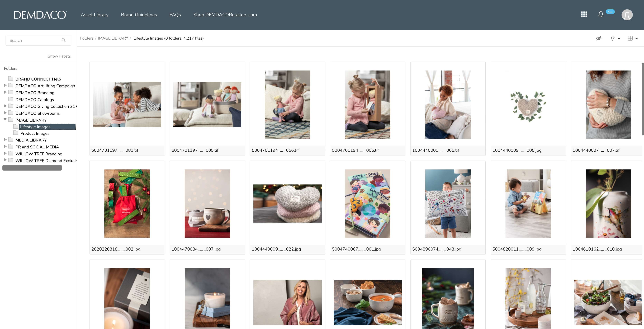The image size is (644, 329).
Task: Open heart pillows thumbnail 1004440009_..._022.jpg
Action: 287,204
